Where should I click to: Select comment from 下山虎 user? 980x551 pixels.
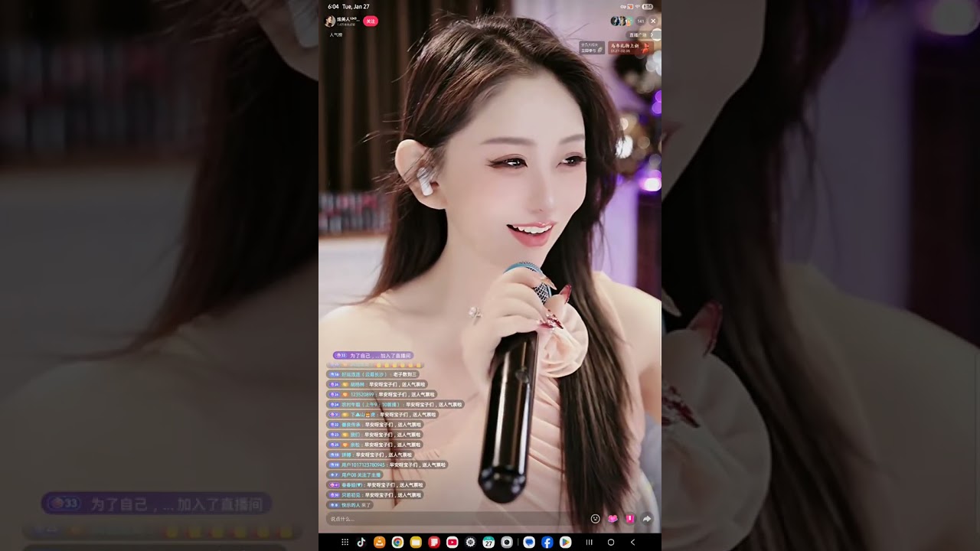382,414
